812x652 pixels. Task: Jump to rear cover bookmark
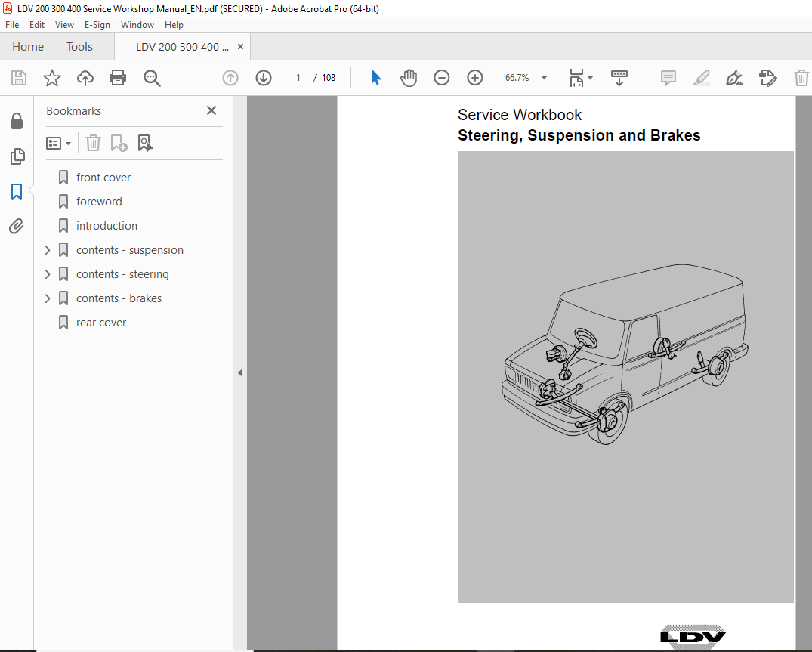(x=101, y=323)
